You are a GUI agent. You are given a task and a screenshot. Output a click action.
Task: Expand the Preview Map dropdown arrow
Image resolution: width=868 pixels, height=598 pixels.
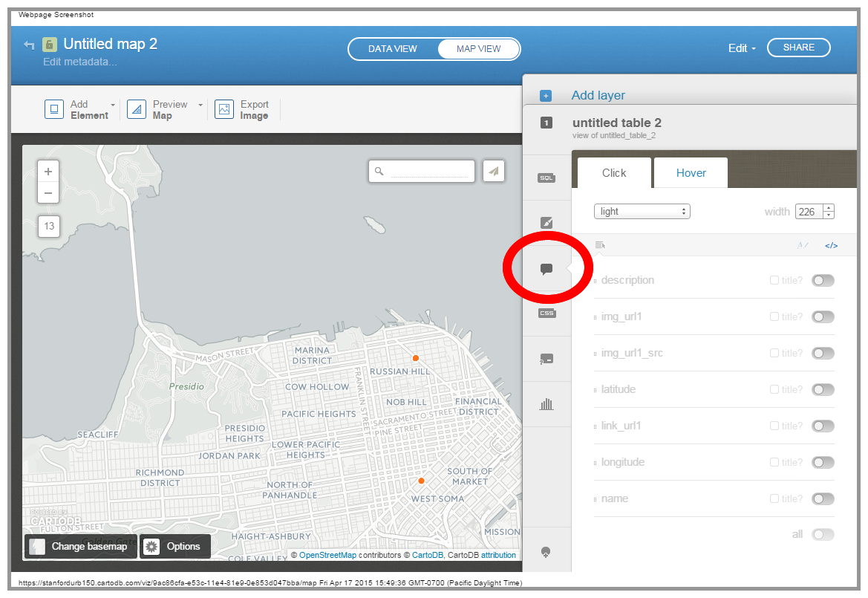click(x=200, y=105)
